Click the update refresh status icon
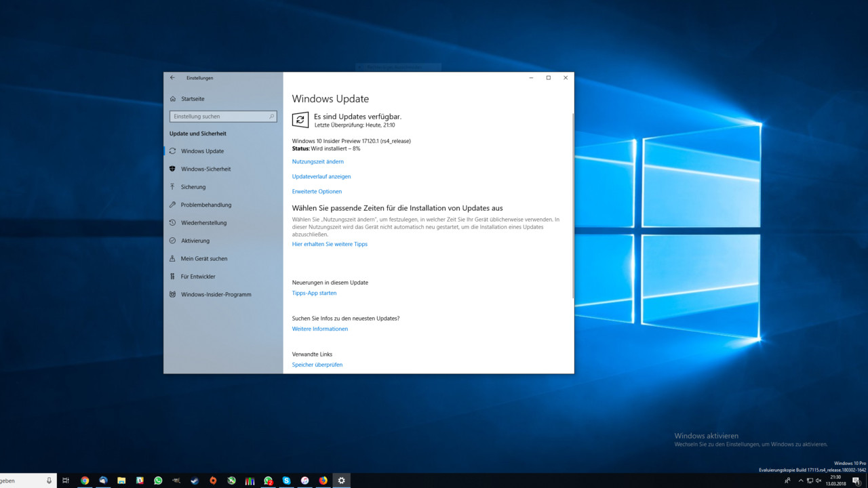The image size is (868, 488). [300, 120]
